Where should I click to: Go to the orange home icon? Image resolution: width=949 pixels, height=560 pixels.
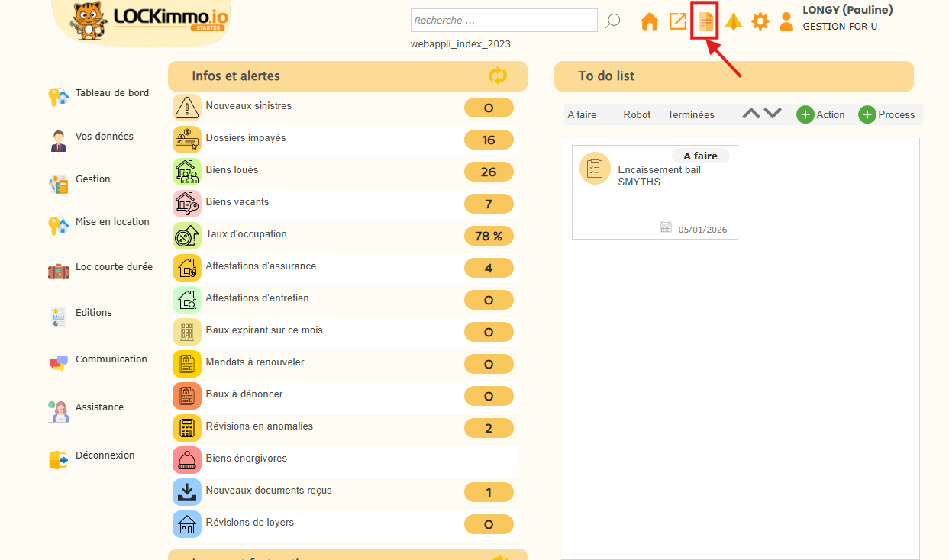(x=650, y=21)
